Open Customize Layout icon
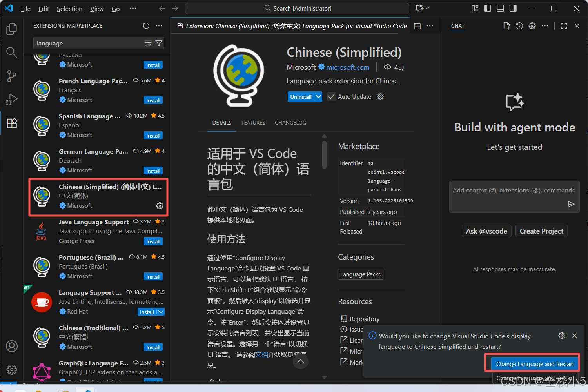Image resolution: width=588 pixels, height=392 pixels. coord(475,8)
